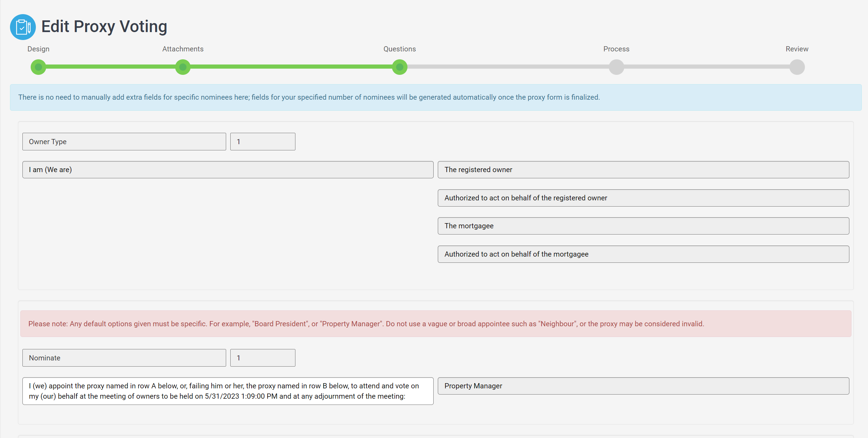The image size is (868, 438).
Task: Go to the Design step circle
Action: (x=38, y=67)
